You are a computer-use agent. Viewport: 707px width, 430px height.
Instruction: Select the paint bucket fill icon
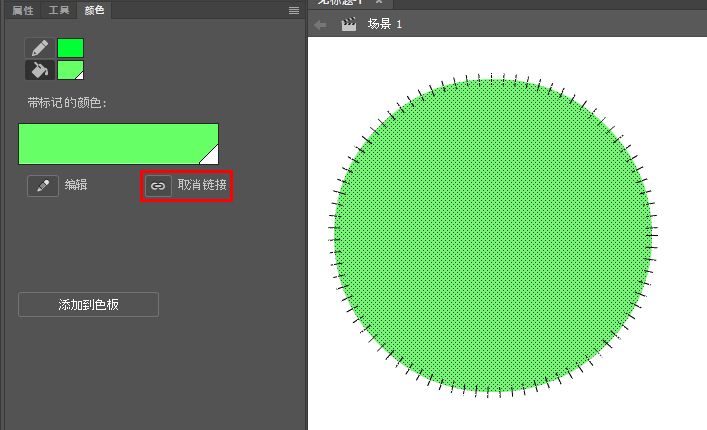[40, 70]
